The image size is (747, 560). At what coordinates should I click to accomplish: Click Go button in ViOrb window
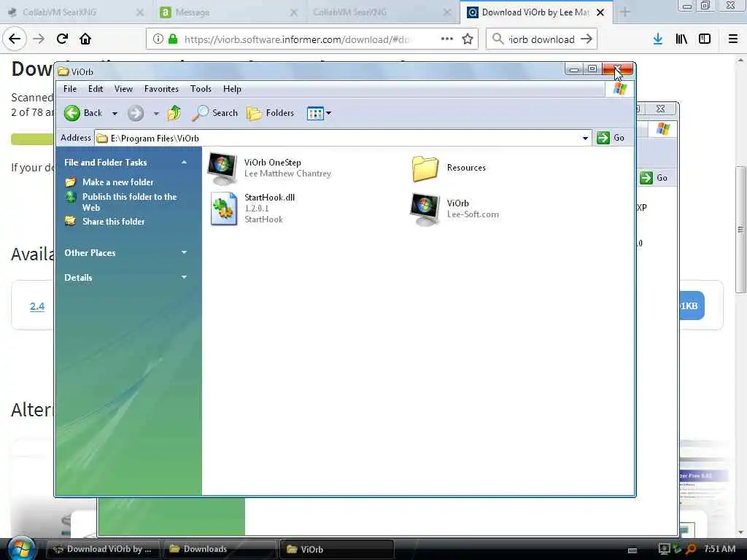611,138
